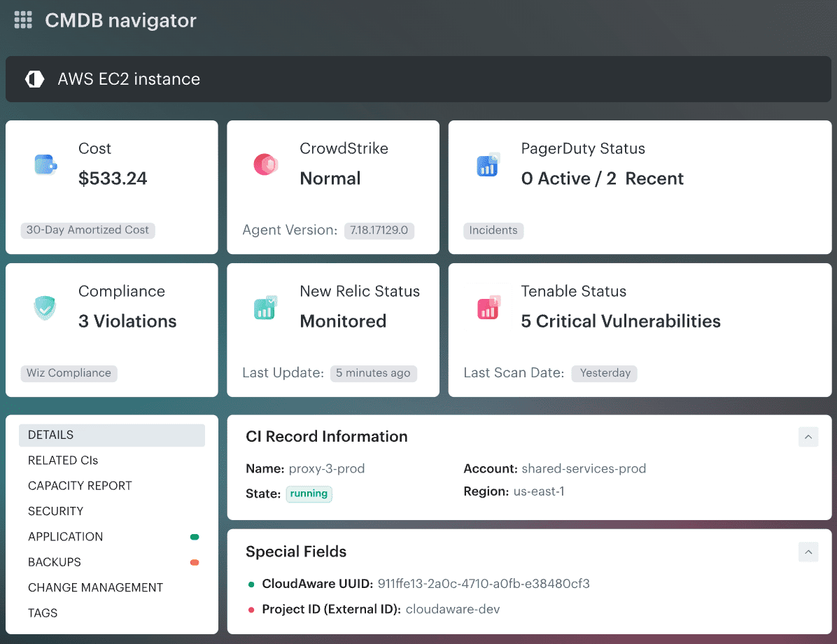Click the running state badge
Screen dimensions: 837x644
click(309, 493)
